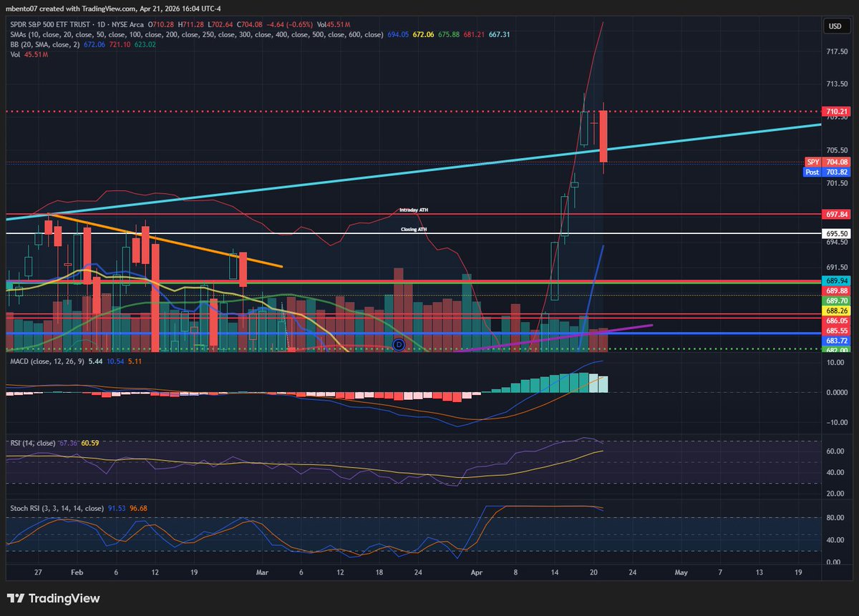Click the 'Feb' label on time axis
Image resolution: width=859 pixels, height=616 pixels.
pyautogui.click(x=77, y=572)
